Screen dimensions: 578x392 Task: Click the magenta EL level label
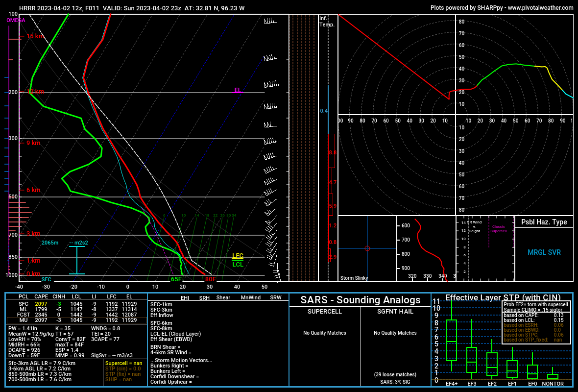(238, 90)
